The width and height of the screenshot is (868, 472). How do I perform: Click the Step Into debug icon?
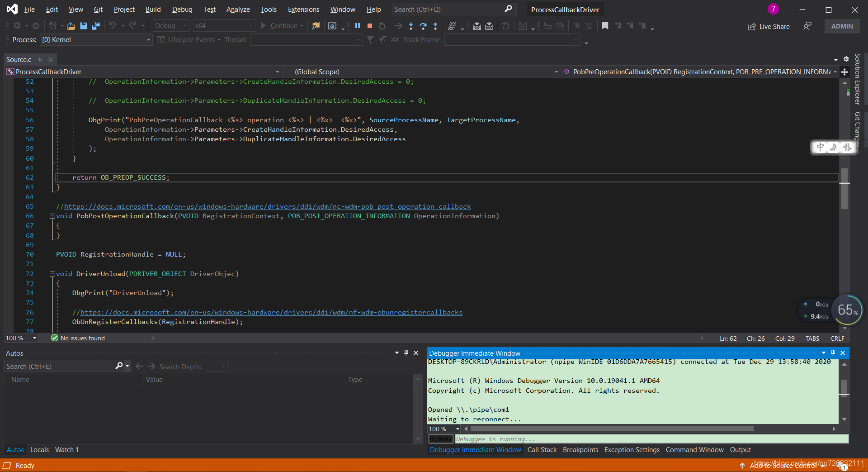pyautogui.click(x=410, y=26)
